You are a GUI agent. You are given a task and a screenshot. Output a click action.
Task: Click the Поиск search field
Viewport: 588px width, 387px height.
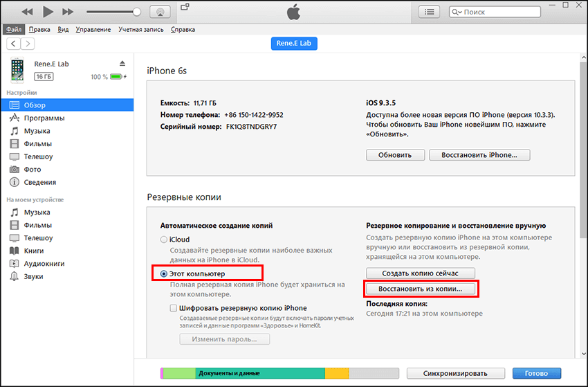[x=495, y=12]
